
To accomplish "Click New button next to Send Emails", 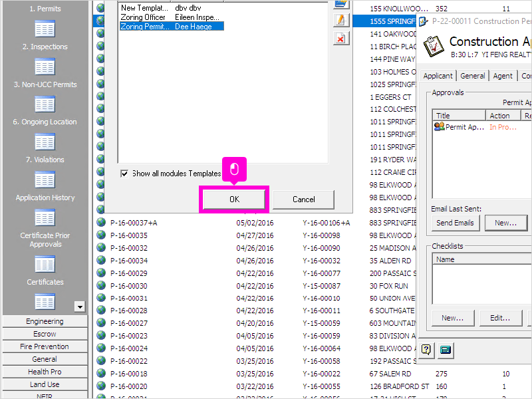I will click(x=505, y=223).
